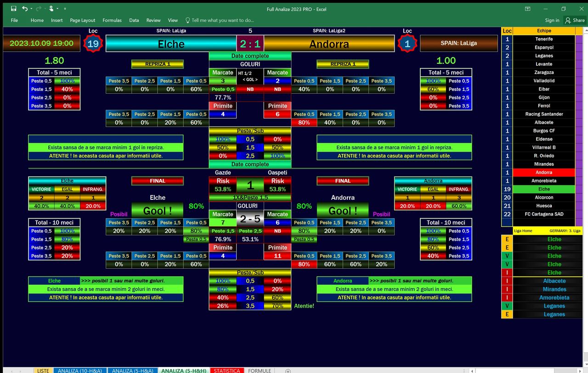Click the right REPRIZA 1 button
The width and height of the screenshot is (588, 373).
(343, 64)
